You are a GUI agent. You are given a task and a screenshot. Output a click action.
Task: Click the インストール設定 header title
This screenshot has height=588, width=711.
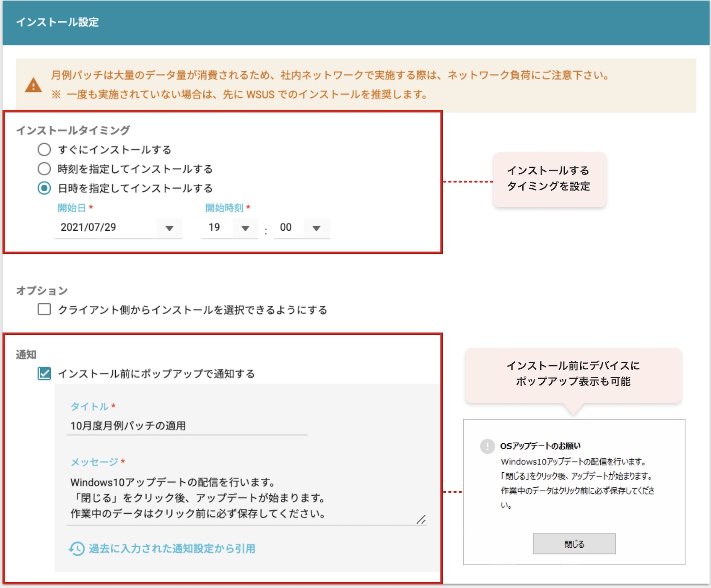tap(57, 22)
